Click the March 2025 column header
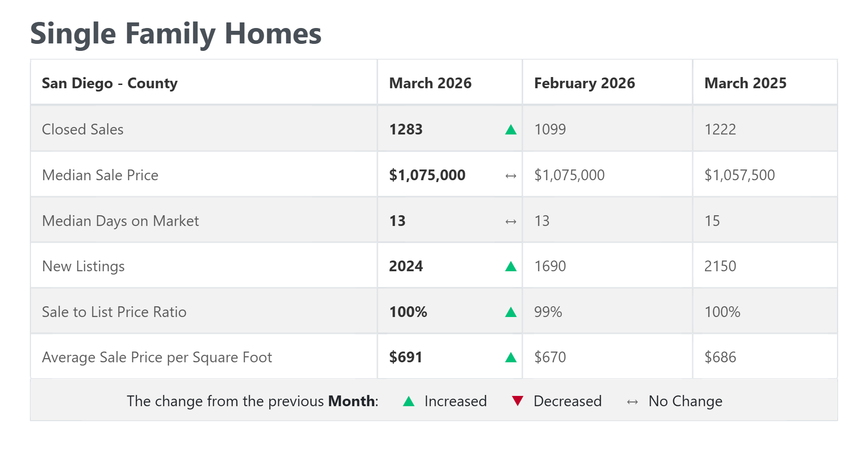Image resolution: width=868 pixels, height=451 pixels. (x=745, y=83)
